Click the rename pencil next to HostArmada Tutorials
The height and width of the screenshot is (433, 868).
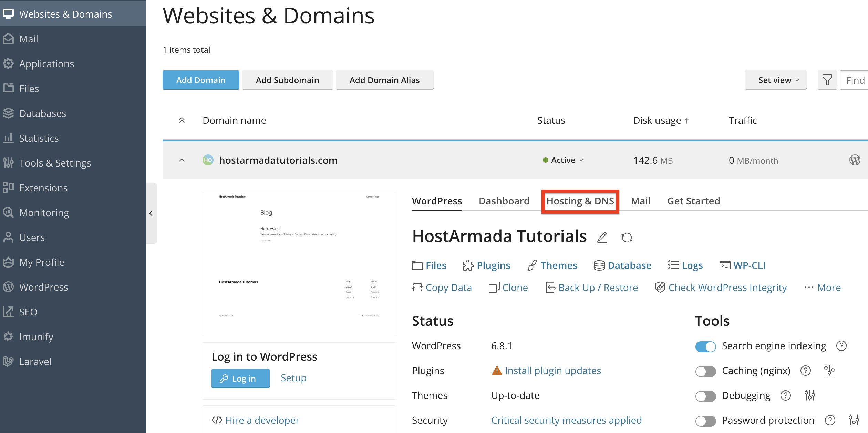[602, 237]
